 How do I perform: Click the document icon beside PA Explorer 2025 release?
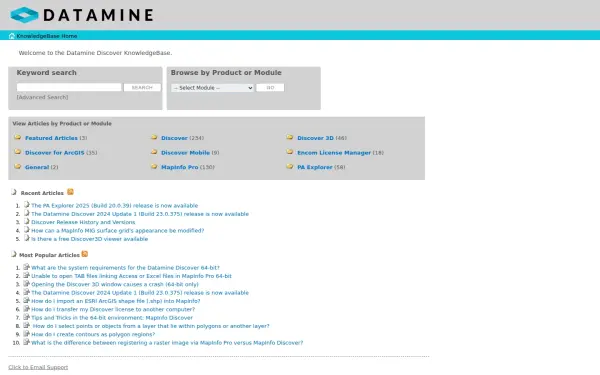(27, 205)
